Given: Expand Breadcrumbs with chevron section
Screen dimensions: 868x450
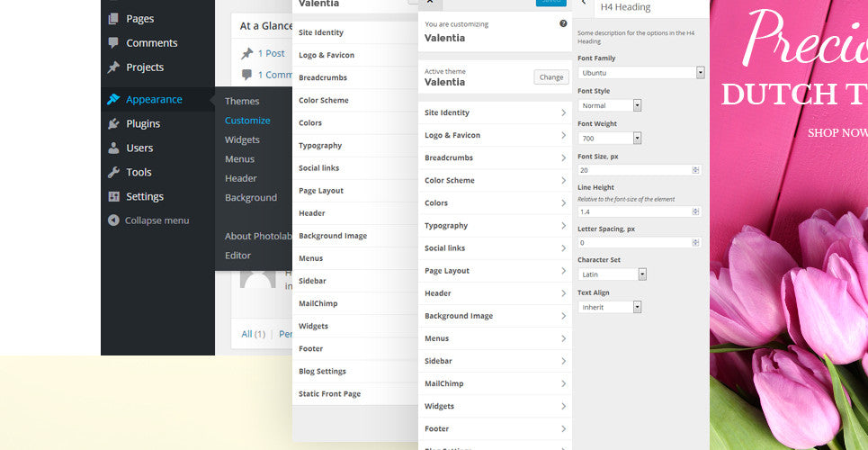Looking at the screenshot, I should [495, 157].
